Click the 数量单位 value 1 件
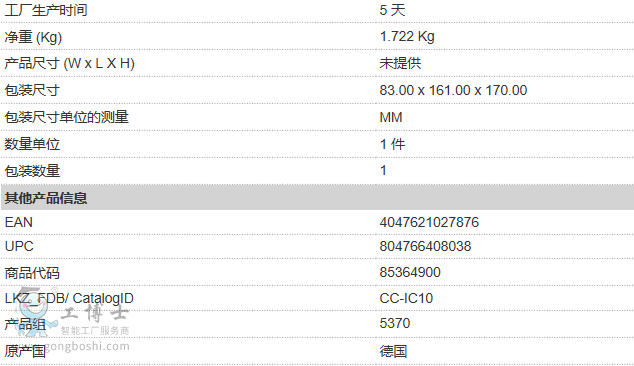Image resolution: width=634 pixels, height=366 pixels. click(392, 144)
